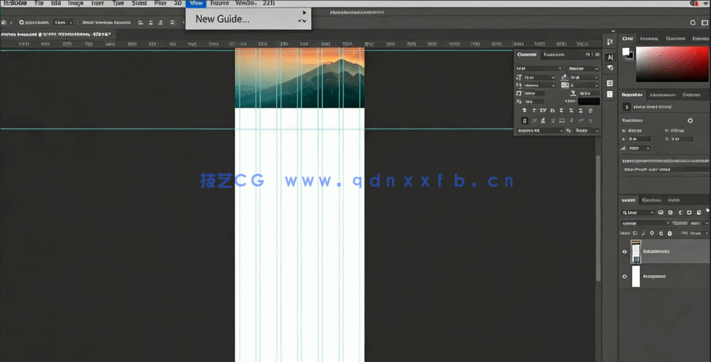Screen dimensions: 711x362
Task: Click the adjustment layer filter icon
Action: point(670,213)
